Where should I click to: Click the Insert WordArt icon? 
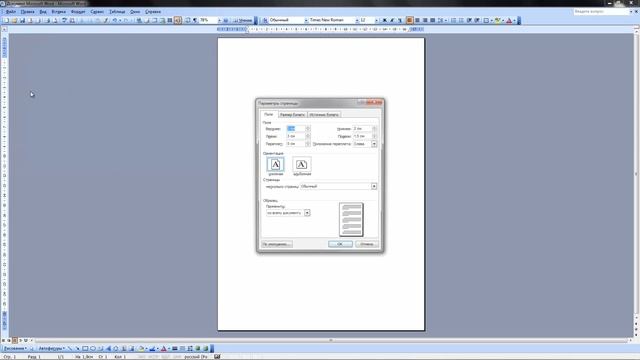click(x=108, y=349)
